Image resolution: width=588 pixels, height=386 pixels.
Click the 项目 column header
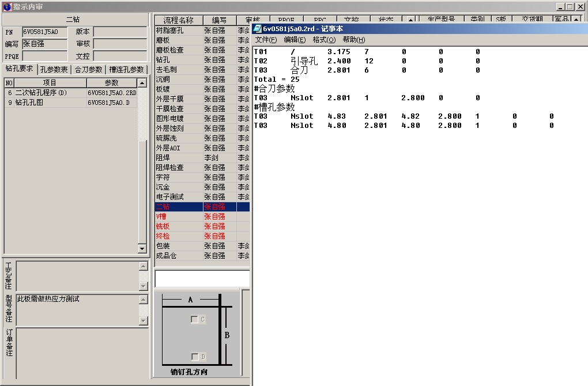click(x=50, y=83)
